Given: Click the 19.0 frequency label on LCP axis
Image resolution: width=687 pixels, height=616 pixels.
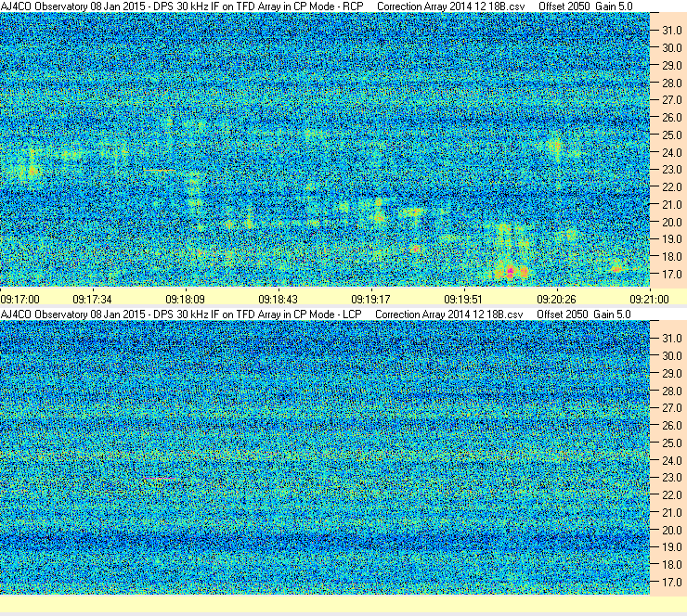Looking at the screenshot, I should tap(672, 547).
